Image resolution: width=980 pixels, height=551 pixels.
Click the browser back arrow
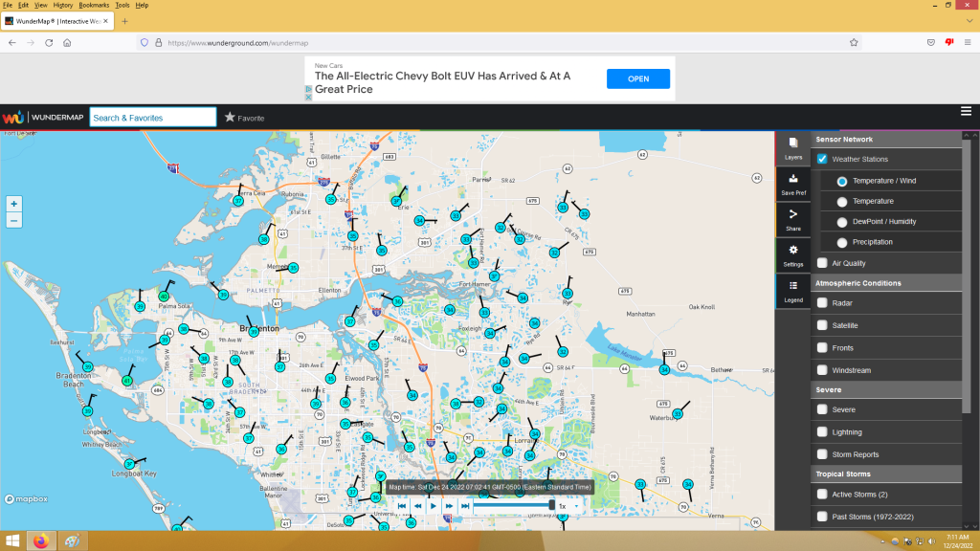pos(12,42)
